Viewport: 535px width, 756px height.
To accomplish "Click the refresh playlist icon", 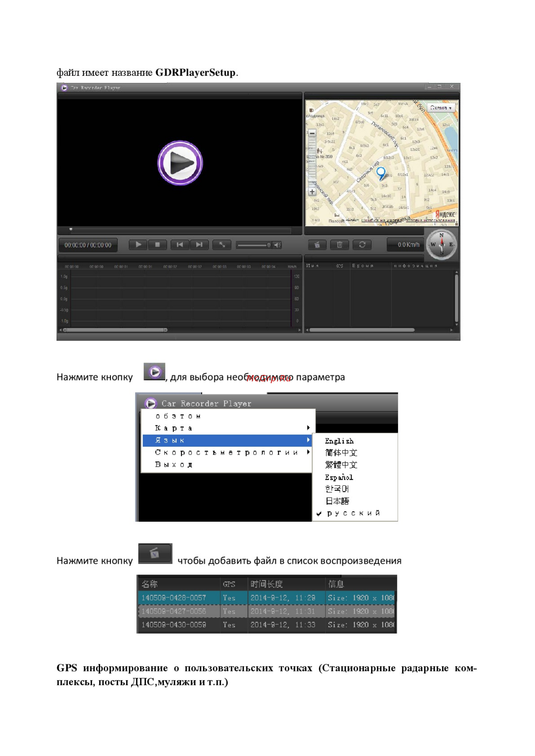I will click(362, 245).
